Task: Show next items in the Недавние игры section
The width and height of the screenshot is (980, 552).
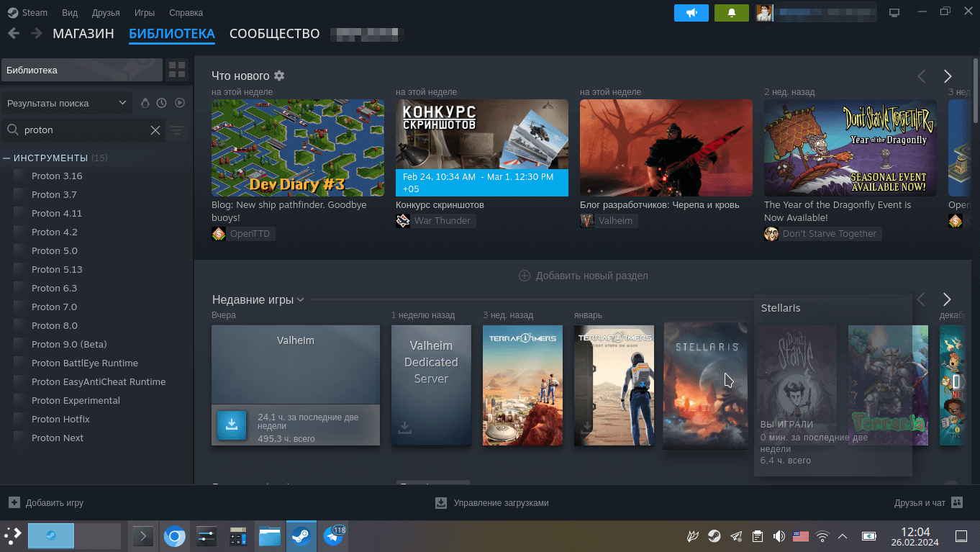Action: tap(947, 299)
